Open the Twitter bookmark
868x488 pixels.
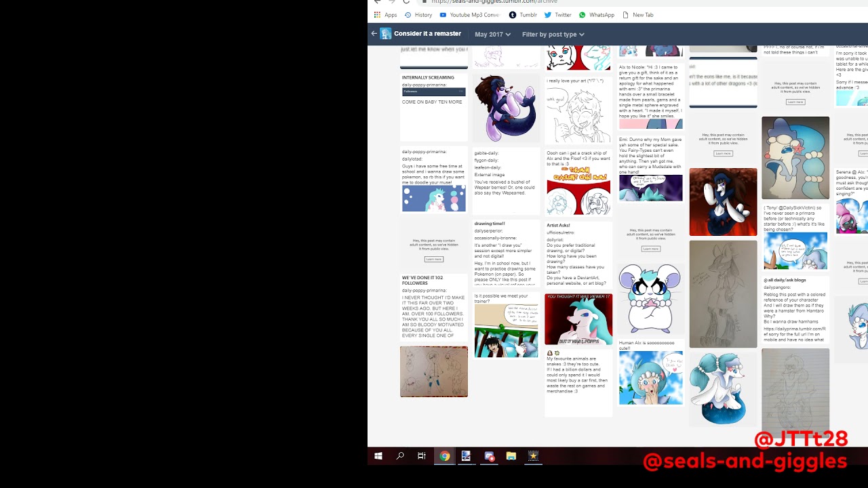click(558, 15)
